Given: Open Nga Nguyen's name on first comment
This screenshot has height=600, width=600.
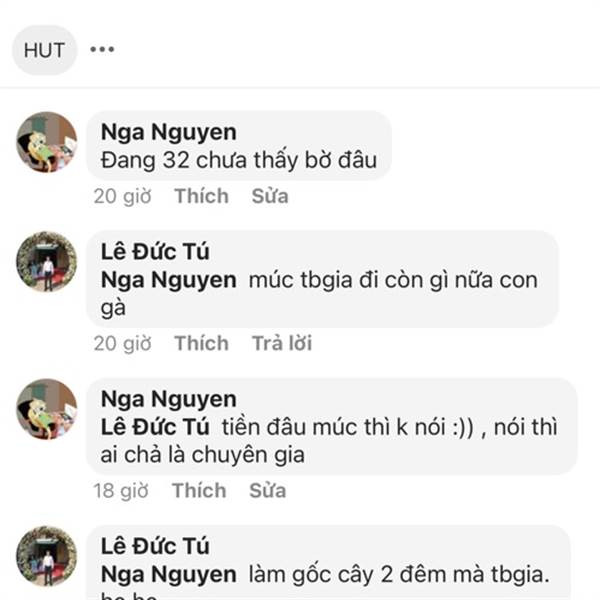Looking at the screenshot, I should click(169, 132).
